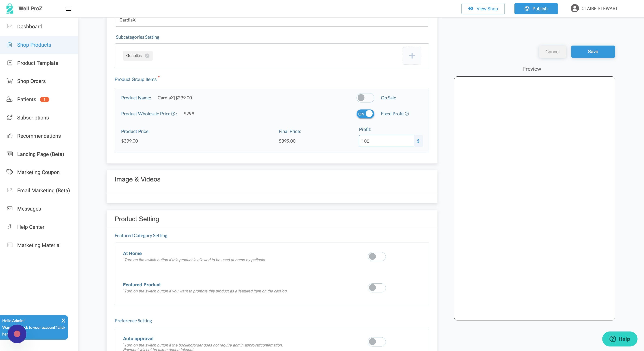The image size is (644, 351).
Task: Open Patients section in sidebar
Action: [x=27, y=100]
